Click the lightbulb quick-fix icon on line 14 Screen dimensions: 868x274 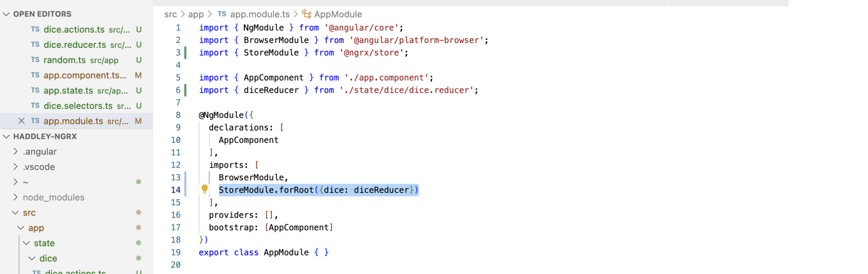pos(205,189)
